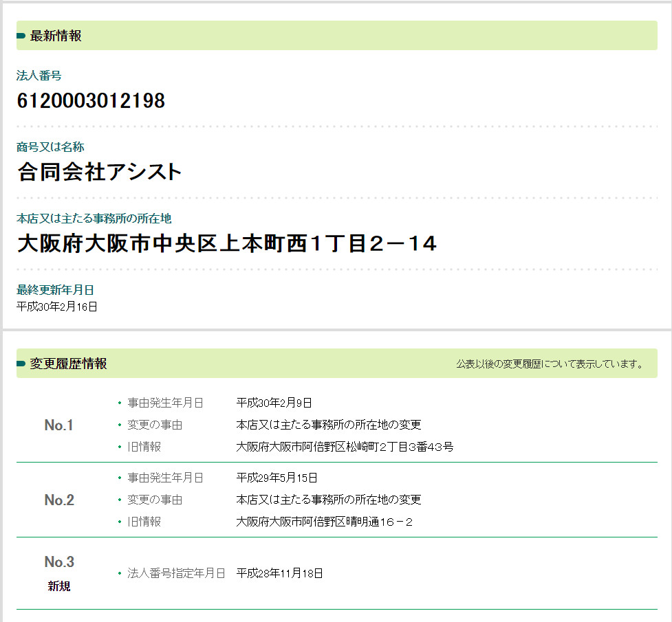The image size is (672, 622).
Task: Click No.1 change reason 本店又は主たる事務所の所在地の変更
Action: [329, 425]
